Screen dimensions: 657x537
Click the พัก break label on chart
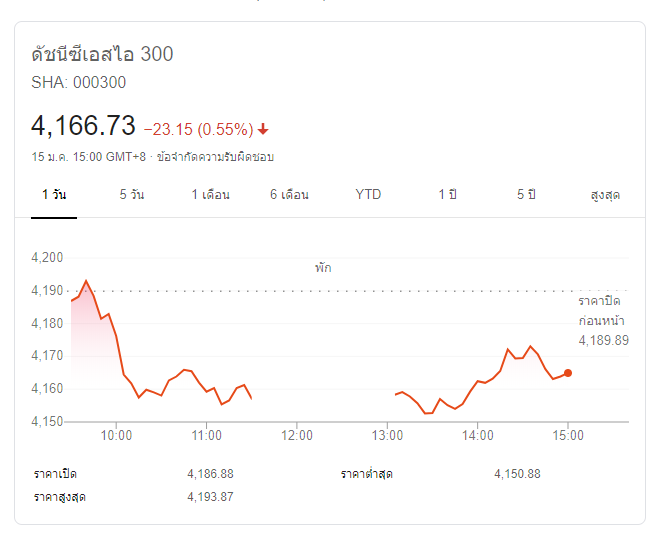(323, 268)
